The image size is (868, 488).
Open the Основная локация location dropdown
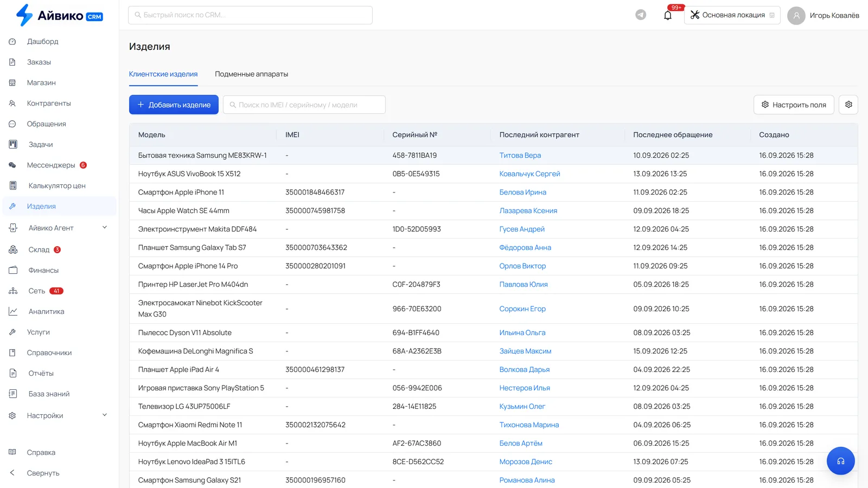coord(732,15)
